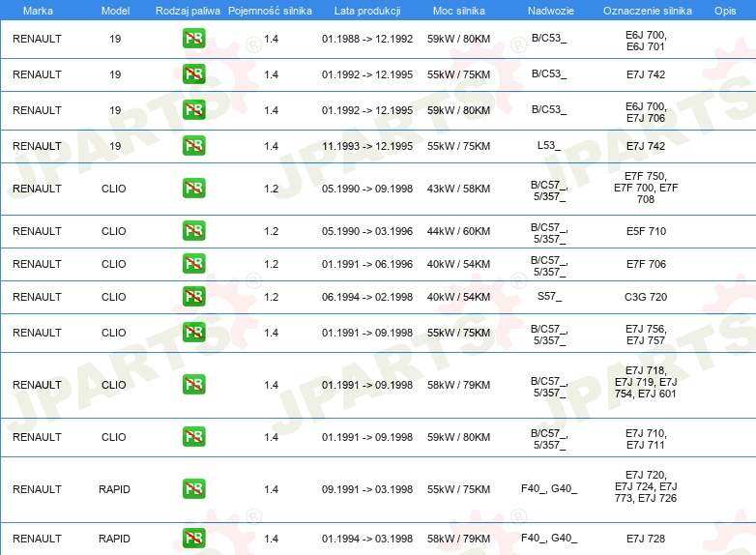Click power value 43kW / 58KM
The height and width of the screenshot is (555, 756).
tap(458, 189)
